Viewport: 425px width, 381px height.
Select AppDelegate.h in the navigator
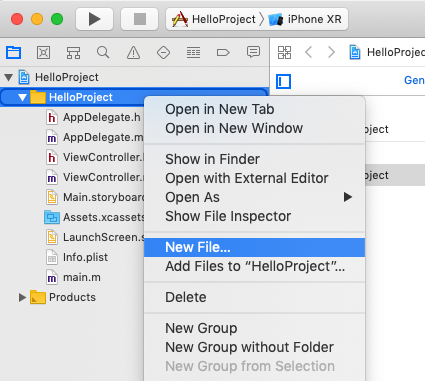click(102, 117)
